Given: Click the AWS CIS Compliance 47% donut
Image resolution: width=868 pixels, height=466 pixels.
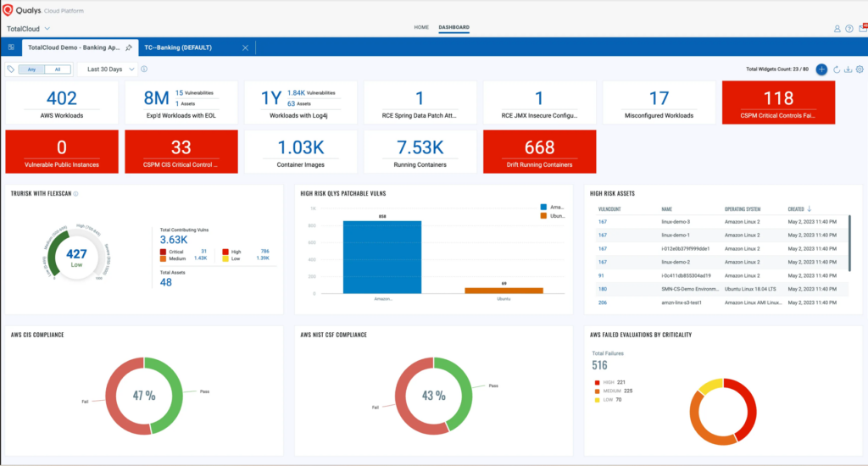Looking at the screenshot, I should (144, 396).
